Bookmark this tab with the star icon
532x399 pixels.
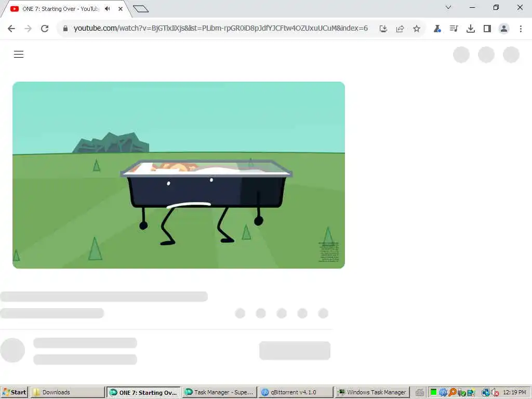coord(417,29)
